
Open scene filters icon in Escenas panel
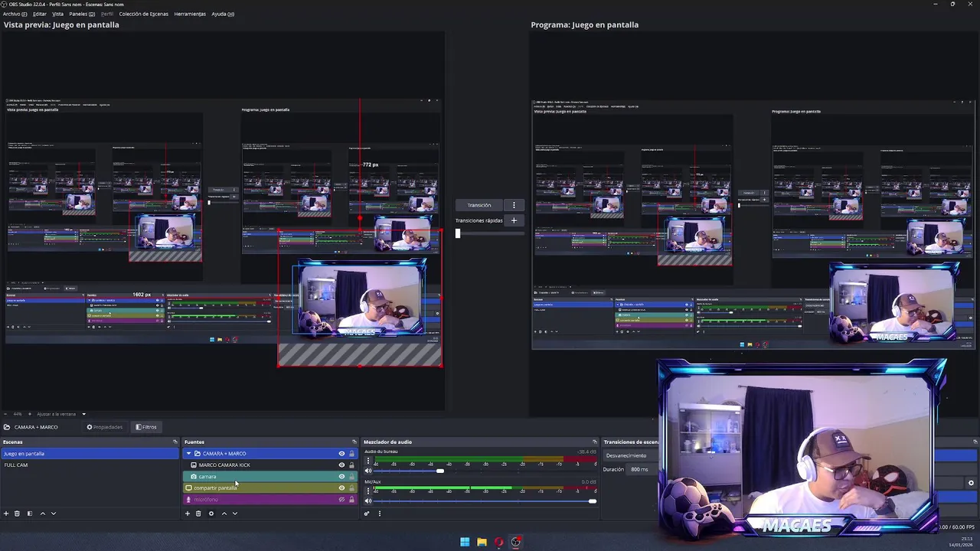(30, 514)
